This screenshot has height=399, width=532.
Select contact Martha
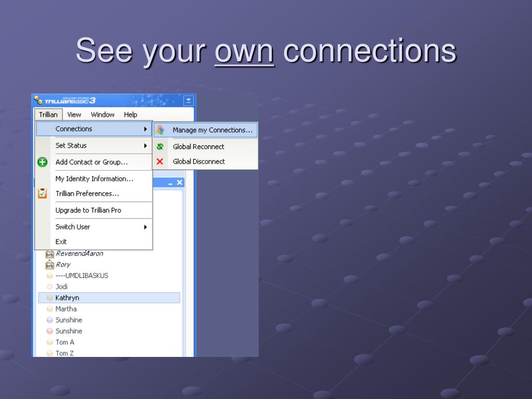(x=66, y=309)
